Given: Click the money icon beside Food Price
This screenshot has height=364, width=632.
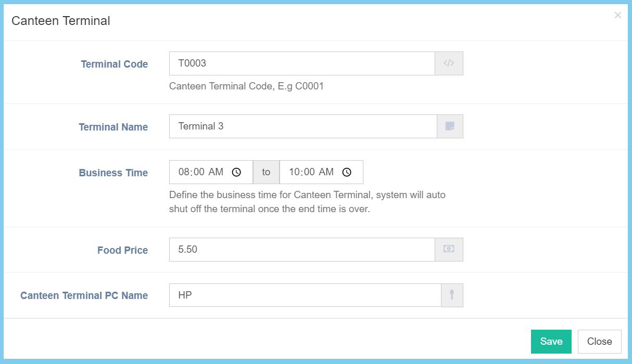Looking at the screenshot, I should [x=449, y=250].
